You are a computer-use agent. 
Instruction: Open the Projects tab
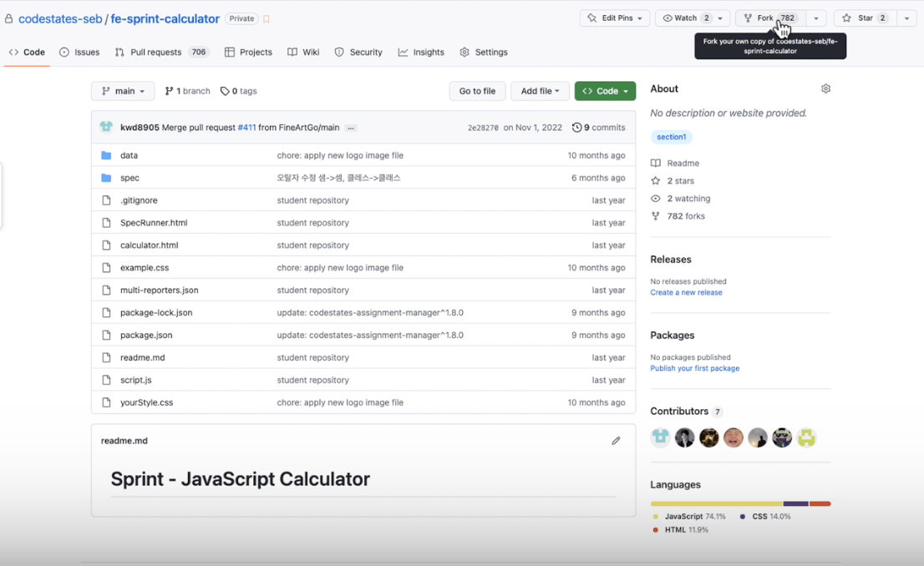coord(248,53)
